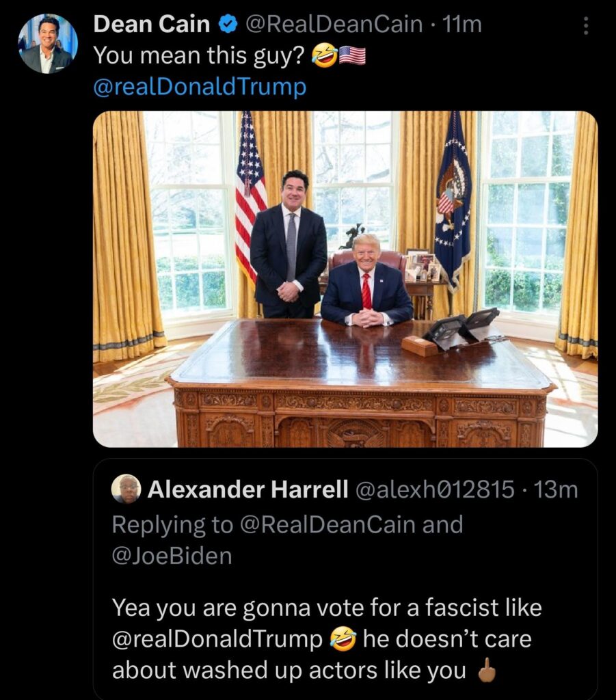Screen dimensions: 616x700
Task: Follow the blue @realDonaldTrump mention link
Action: click(200, 87)
